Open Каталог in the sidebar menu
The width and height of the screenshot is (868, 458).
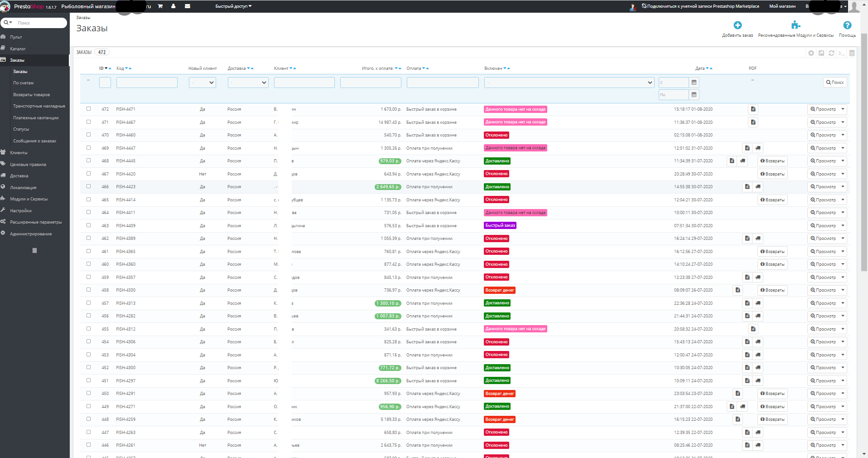[x=18, y=49]
